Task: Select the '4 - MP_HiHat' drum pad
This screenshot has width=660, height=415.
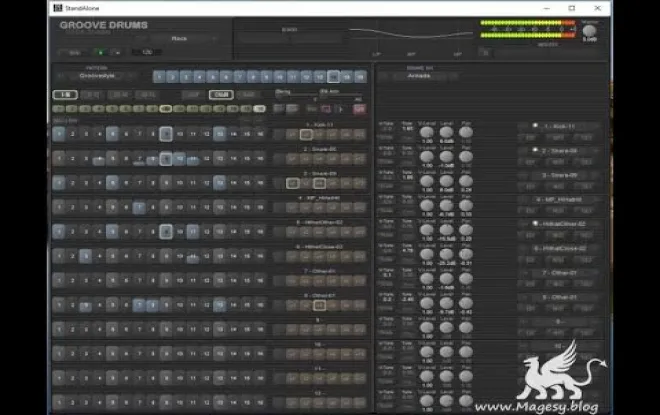Action: click(x=559, y=199)
